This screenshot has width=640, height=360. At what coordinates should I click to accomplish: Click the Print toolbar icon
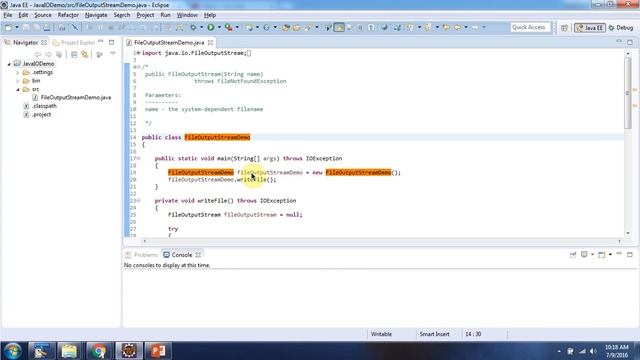(47, 27)
